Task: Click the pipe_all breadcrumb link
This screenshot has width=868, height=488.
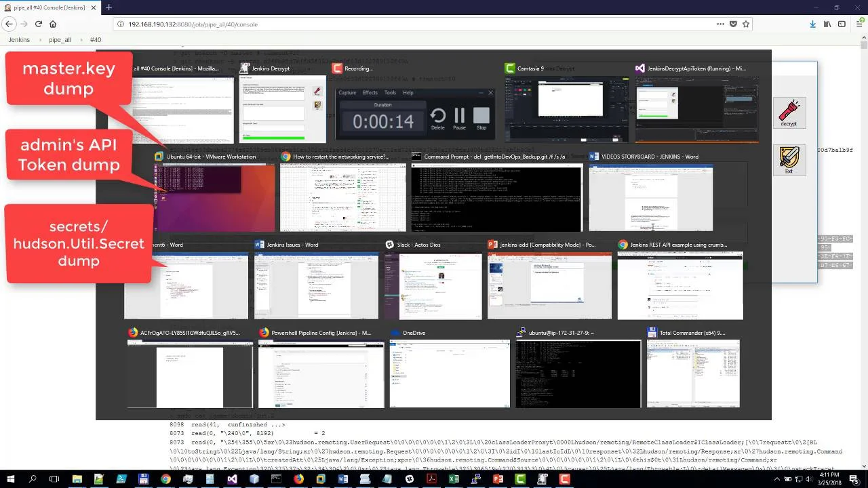Action: tap(60, 40)
